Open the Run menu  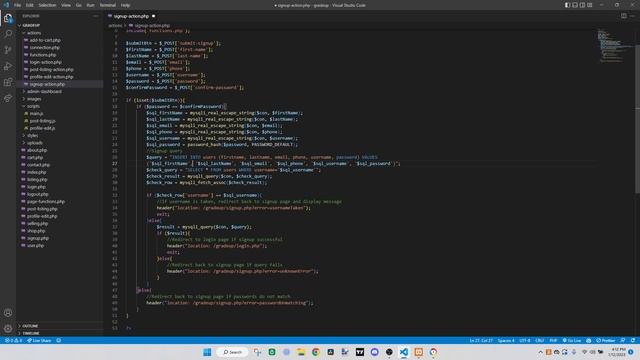pos(91,5)
